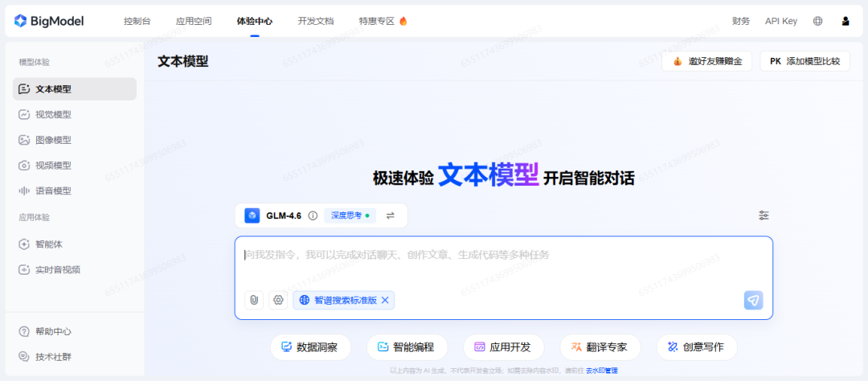Choose the 应用开发 shortcut
The image size is (868, 381).
[504, 347]
